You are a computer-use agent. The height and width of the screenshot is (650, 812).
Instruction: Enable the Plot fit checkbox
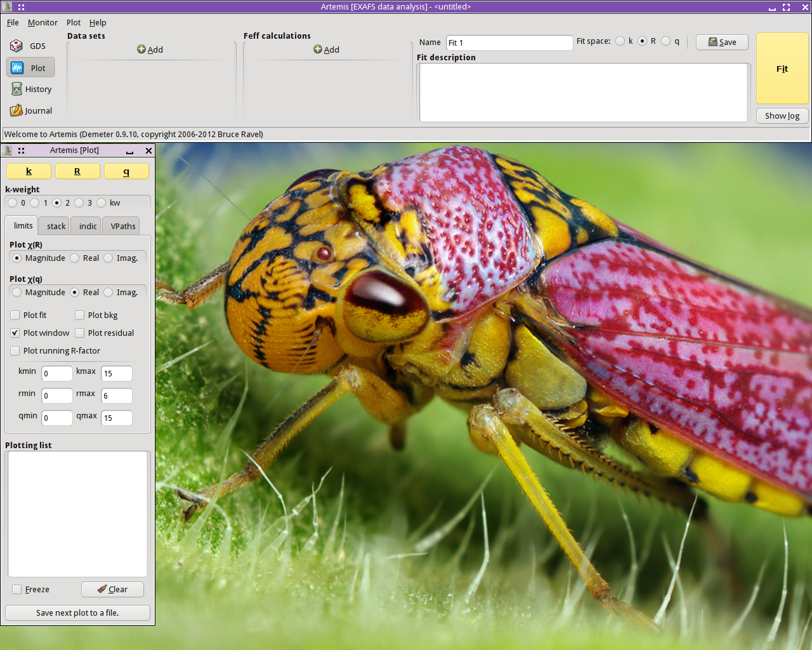(29, 315)
